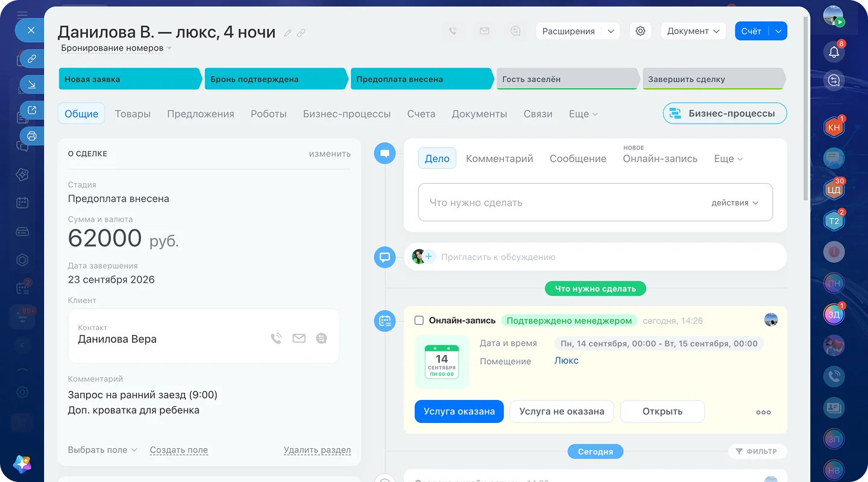The image size is (868, 482).
Task: Open the Люкс room link
Action: click(x=567, y=360)
